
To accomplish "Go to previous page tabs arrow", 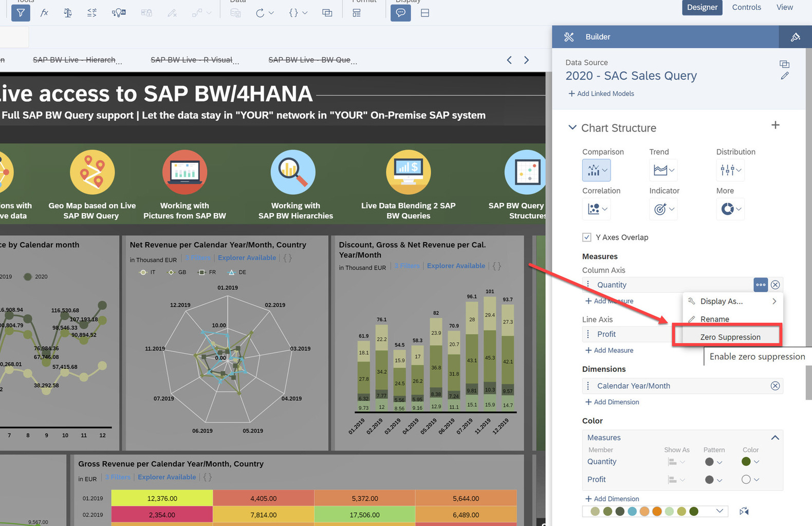I will 509,60.
